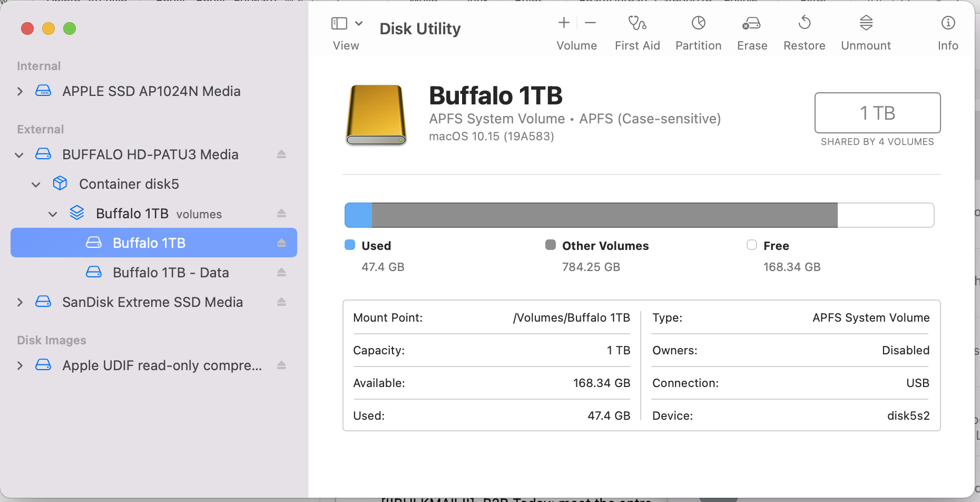Select Buffalo 1TB - Data volume

coord(171,273)
